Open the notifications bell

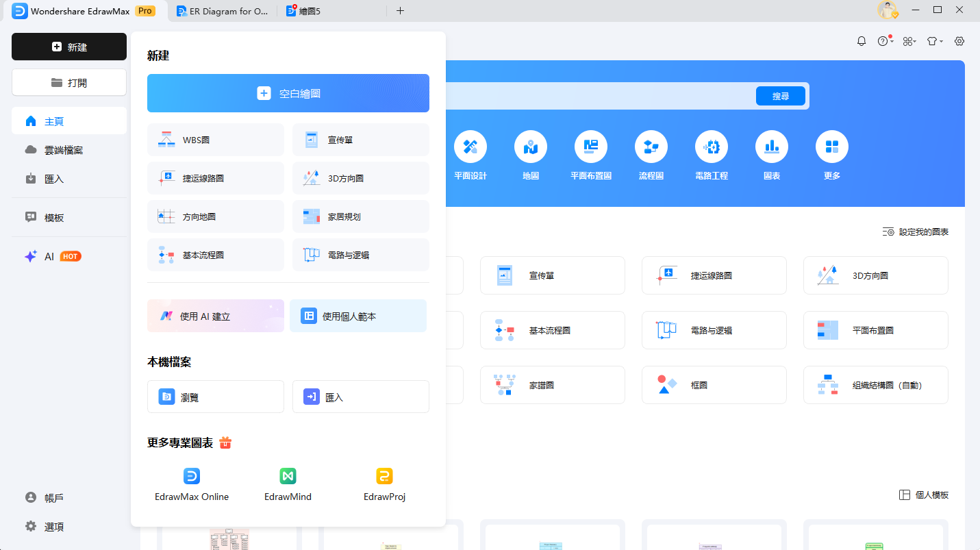point(861,41)
